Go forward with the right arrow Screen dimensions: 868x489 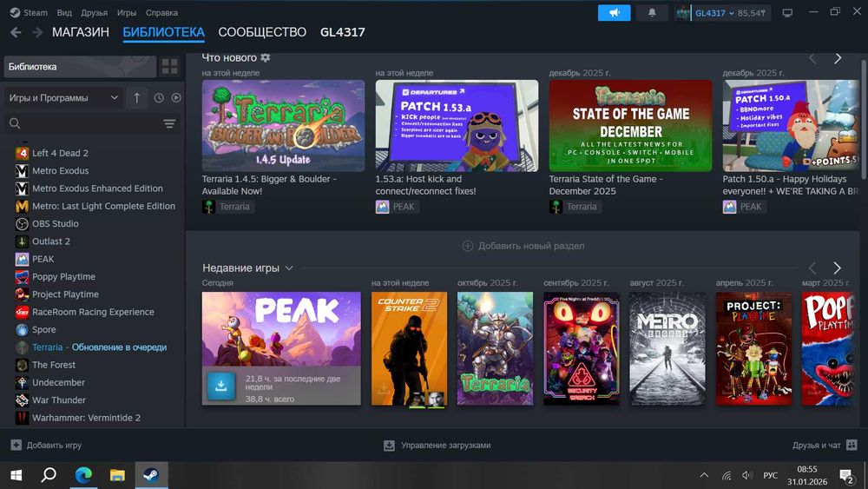pyautogui.click(x=37, y=33)
